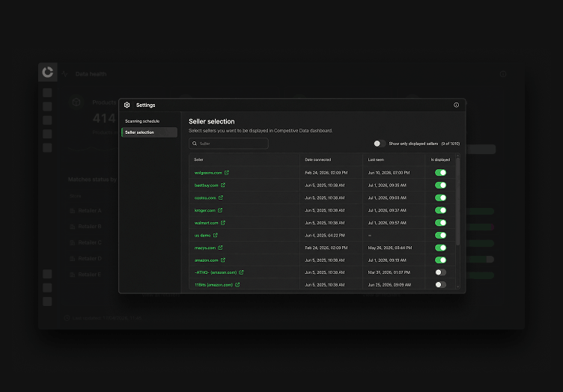Click the info icon in Settings dialog header
Viewport: 563px width, 392px height.
pyautogui.click(x=457, y=105)
